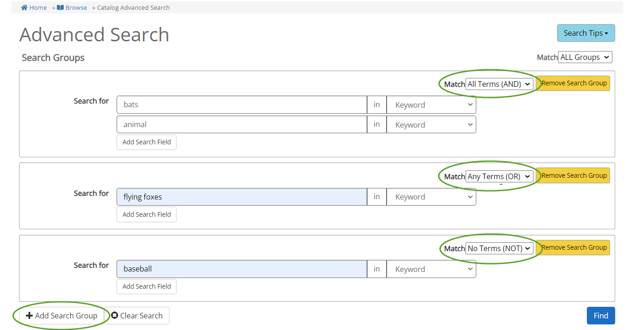
Task: Click the flying foxes search input field
Action: [241, 196]
